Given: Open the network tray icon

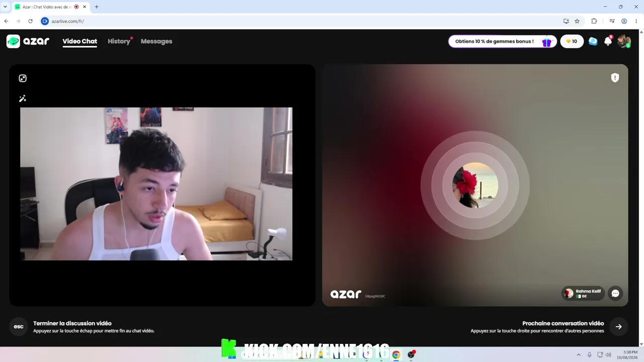Looking at the screenshot, I should pyautogui.click(x=600, y=355).
